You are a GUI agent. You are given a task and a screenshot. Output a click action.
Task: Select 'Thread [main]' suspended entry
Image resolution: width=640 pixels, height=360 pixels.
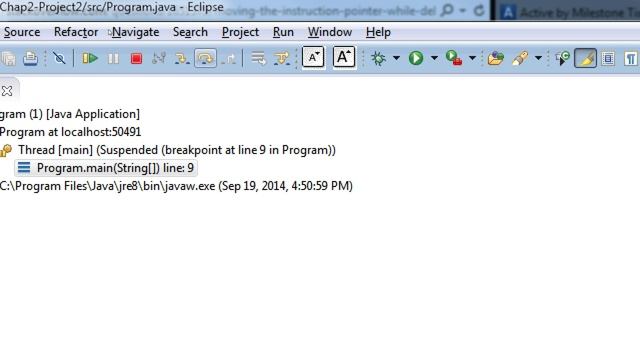[177, 150]
